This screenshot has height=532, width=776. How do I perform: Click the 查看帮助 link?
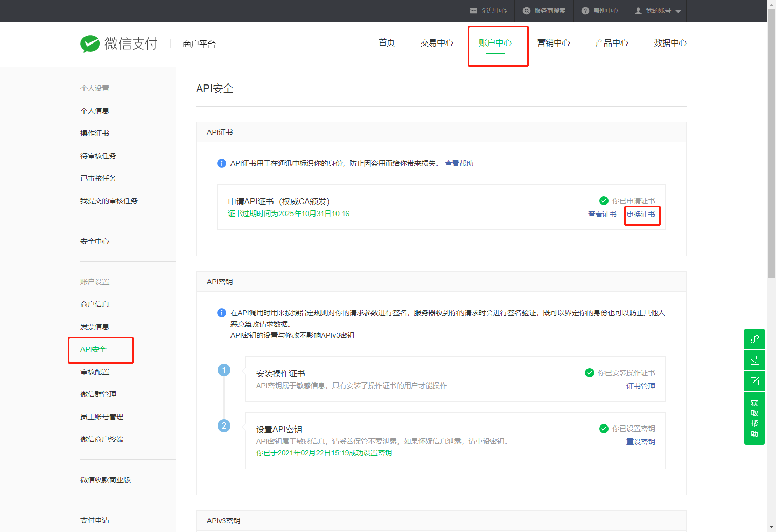(459, 163)
